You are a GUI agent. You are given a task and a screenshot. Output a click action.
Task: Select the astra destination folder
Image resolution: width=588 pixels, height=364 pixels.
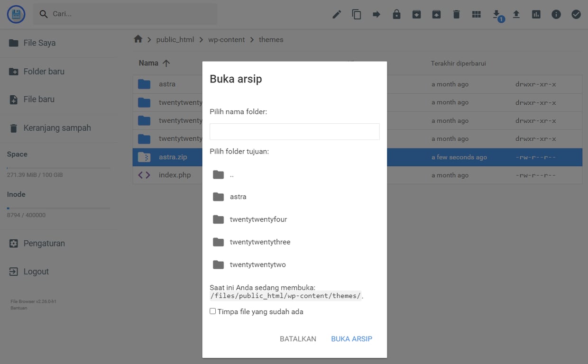(238, 197)
